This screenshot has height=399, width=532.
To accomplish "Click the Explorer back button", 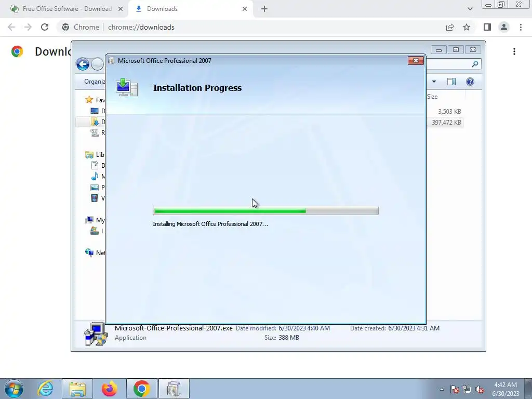I will pos(83,64).
